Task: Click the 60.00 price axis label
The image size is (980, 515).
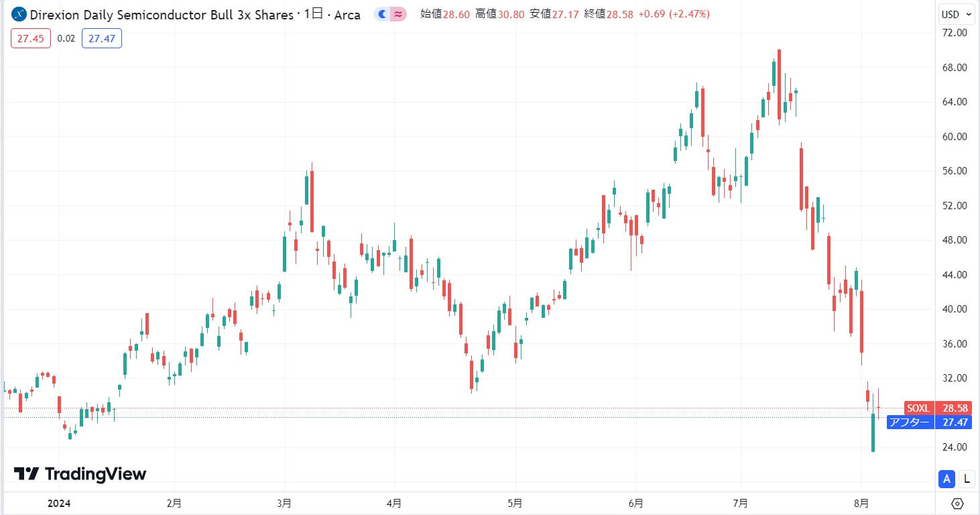Action: (955, 137)
